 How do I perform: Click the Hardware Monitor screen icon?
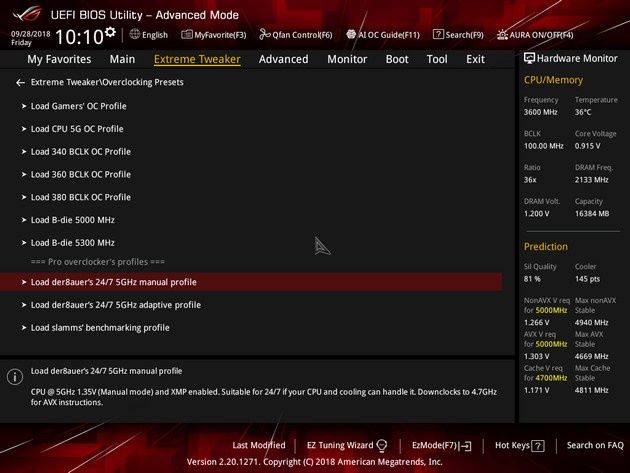(529, 58)
